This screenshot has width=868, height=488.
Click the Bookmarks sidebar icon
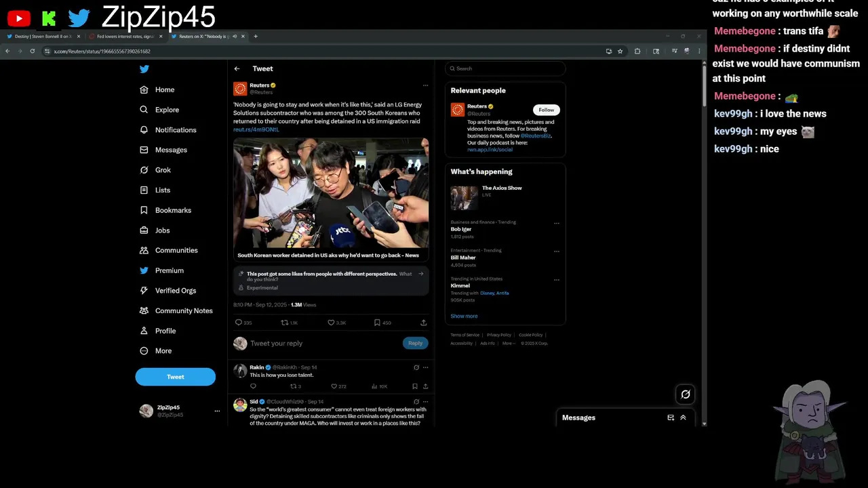144,210
